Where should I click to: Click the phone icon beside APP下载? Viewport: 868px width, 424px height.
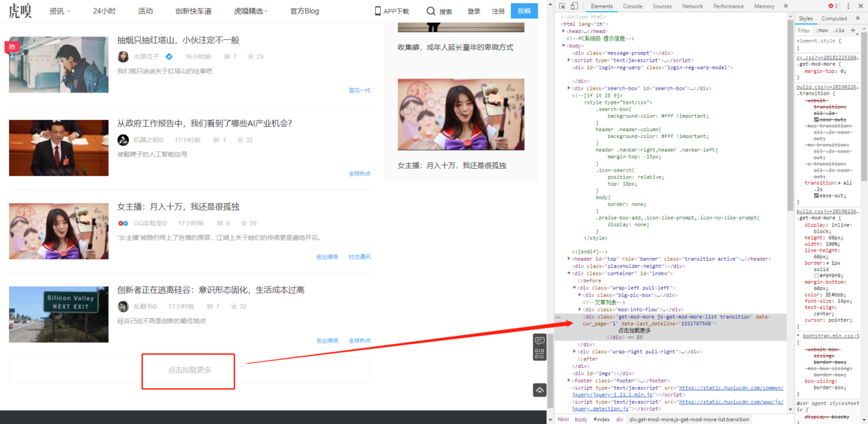pos(378,11)
